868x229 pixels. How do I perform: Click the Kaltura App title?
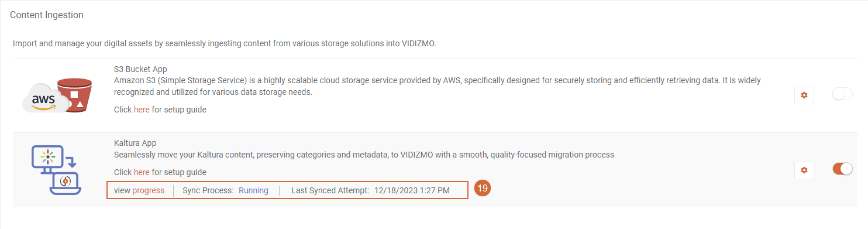pyautogui.click(x=135, y=143)
